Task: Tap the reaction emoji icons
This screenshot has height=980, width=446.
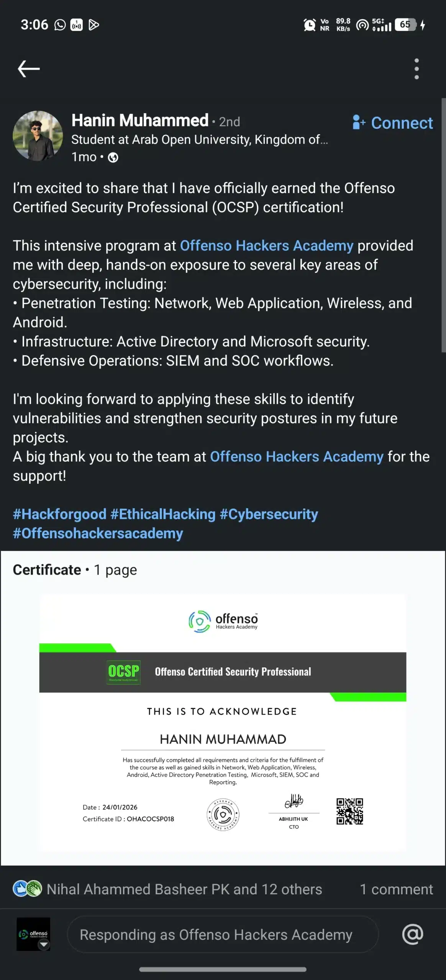Action: point(27,889)
